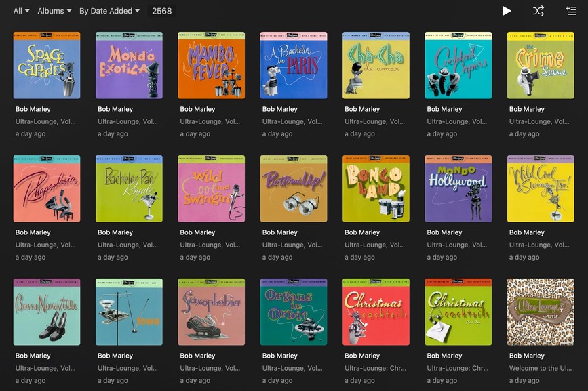Open the By Date Added sort dropdown
Screen dimensions: 588x391
(x=109, y=11)
